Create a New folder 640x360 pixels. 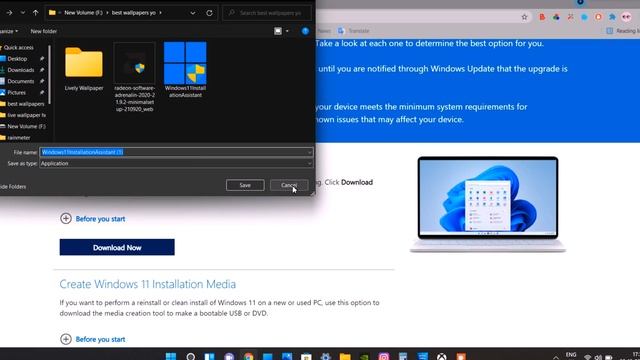point(44,31)
